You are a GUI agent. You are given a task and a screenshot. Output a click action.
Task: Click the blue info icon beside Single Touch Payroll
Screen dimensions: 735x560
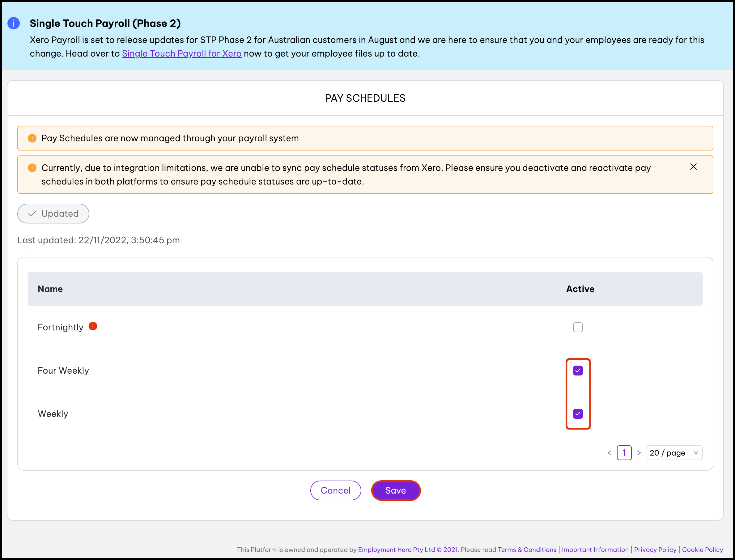point(14,23)
